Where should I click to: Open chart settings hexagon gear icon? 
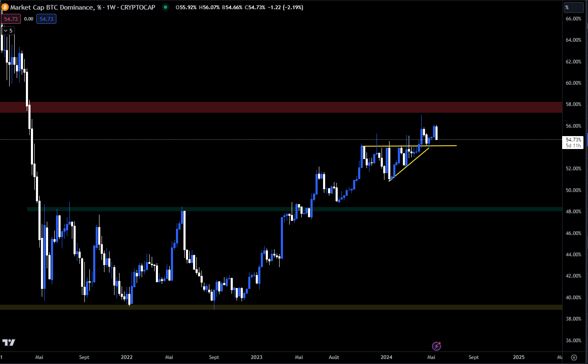click(x=574, y=357)
